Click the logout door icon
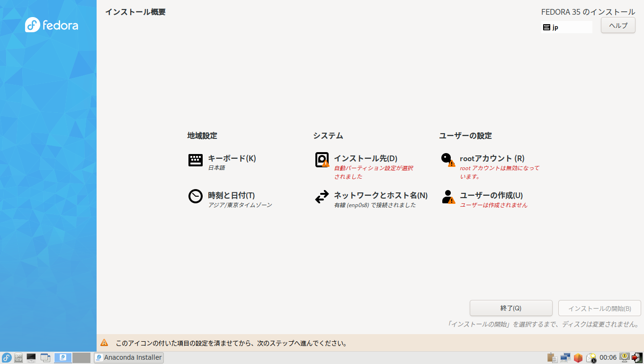This screenshot has height=364, width=644. coord(637,358)
